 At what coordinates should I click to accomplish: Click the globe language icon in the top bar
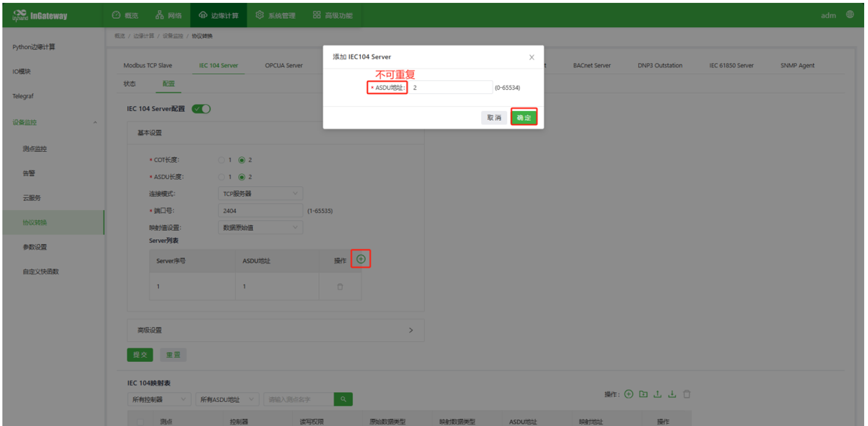tap(850, 15)
